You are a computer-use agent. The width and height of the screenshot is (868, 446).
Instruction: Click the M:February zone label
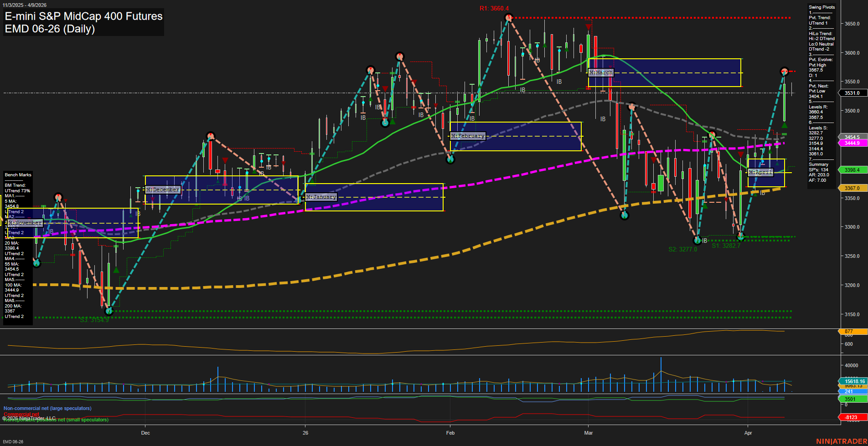(x=468, y=135)
